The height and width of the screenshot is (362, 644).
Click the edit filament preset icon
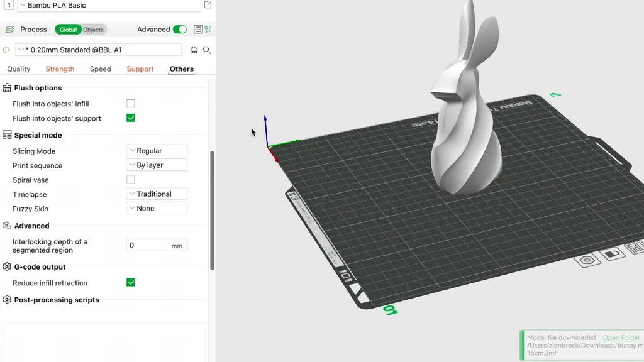(x=208, y=5)
